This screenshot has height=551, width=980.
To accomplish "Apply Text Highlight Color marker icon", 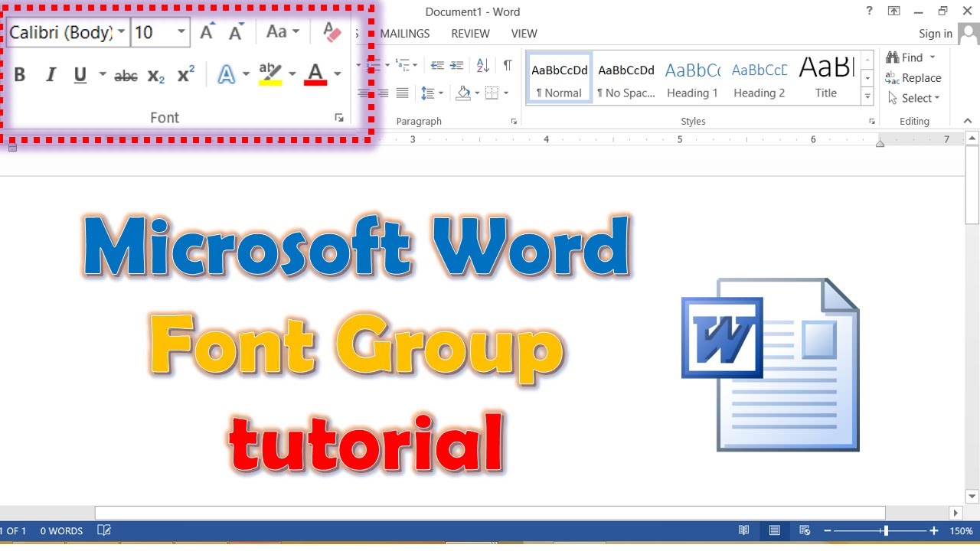I will coord(270,74).
